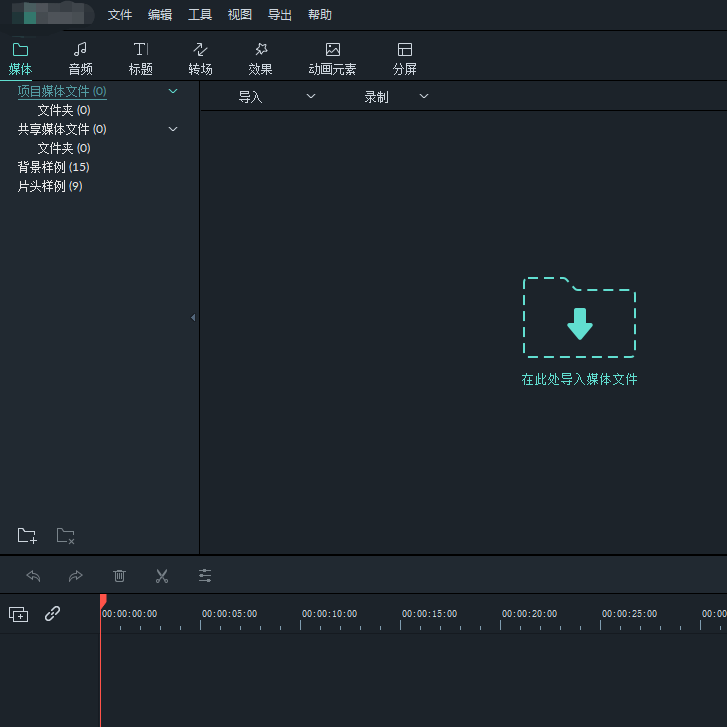Open the 录制 record dropdown
The image size is (727, 727).
396,97
